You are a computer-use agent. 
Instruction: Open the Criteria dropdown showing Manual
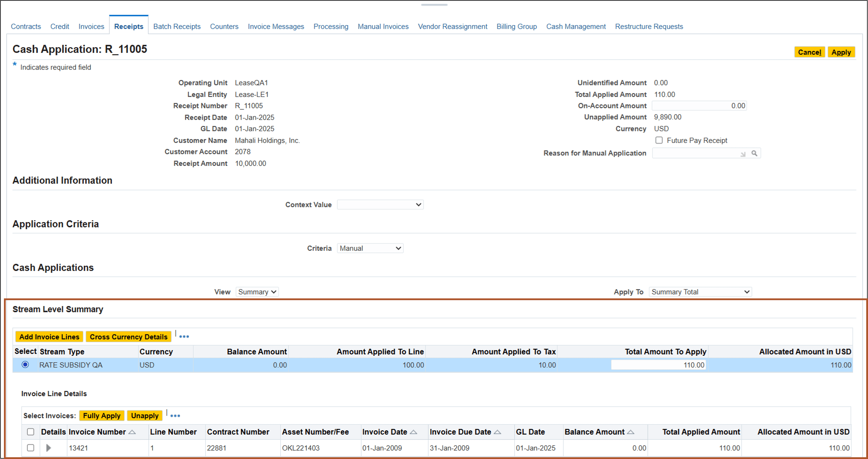370,248
